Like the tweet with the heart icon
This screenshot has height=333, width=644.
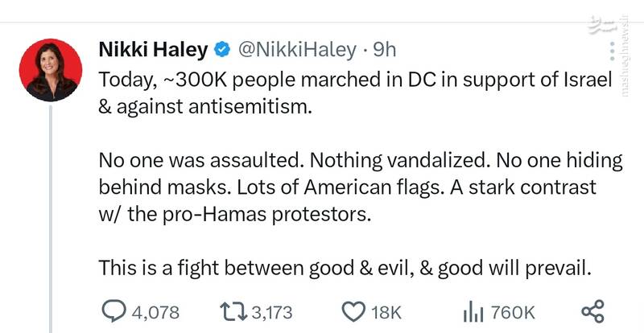click(354, 311)
